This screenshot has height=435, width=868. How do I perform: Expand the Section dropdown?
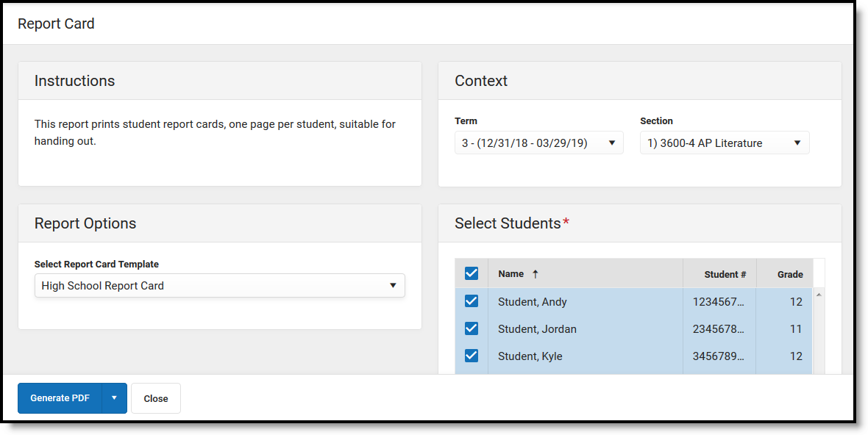pyautogui.click(x=724, y=143)
